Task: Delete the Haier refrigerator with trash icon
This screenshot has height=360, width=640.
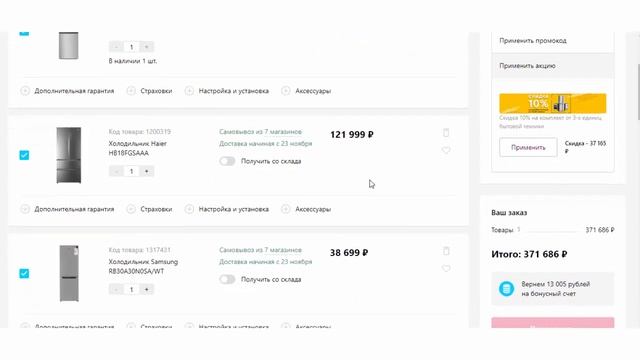Action: [446, 133]
